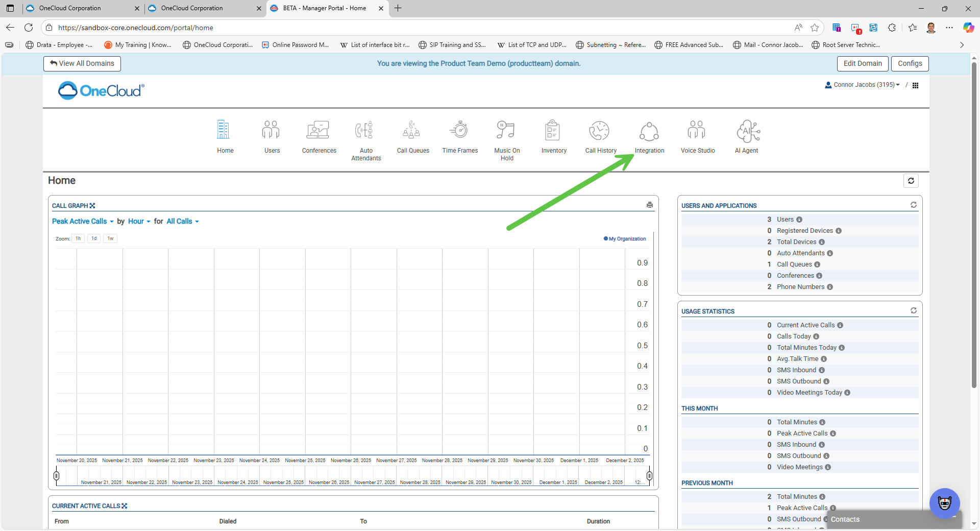980x531 pixels.
Task: Set graph zoom to 1w
Action: point(110,238)
